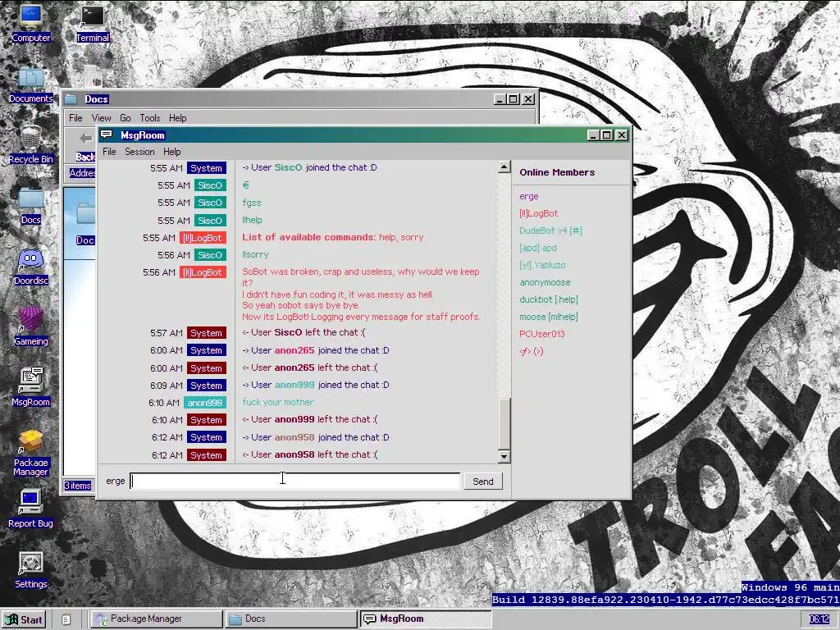This screenshot has width=840, height=630.
Task: Click the taskbar clock showing 06:12
Action: (x=819, y=619)
